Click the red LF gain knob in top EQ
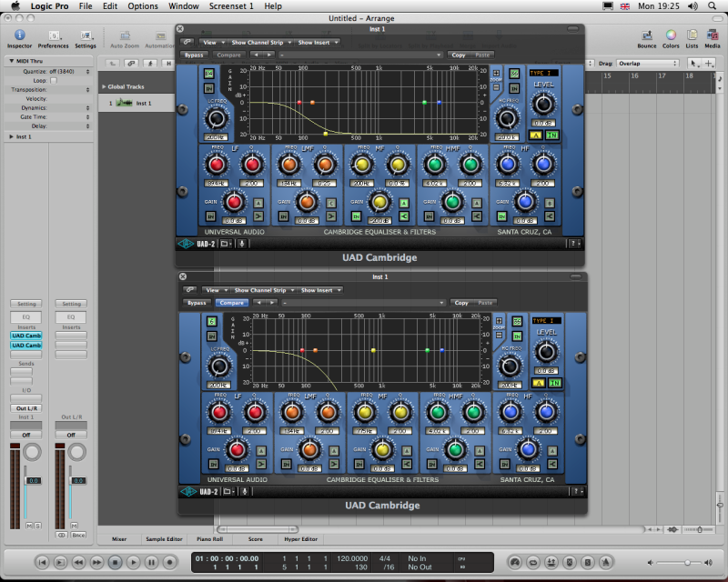This screenshot has width=728, height=582. pyautogui.click(x=234, y=202)
